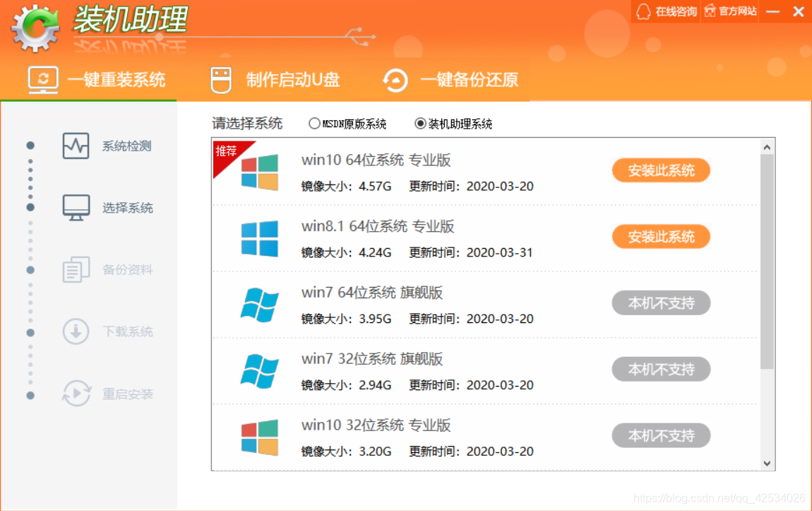Click the system list scroll down arrow

tap(767, 464)
